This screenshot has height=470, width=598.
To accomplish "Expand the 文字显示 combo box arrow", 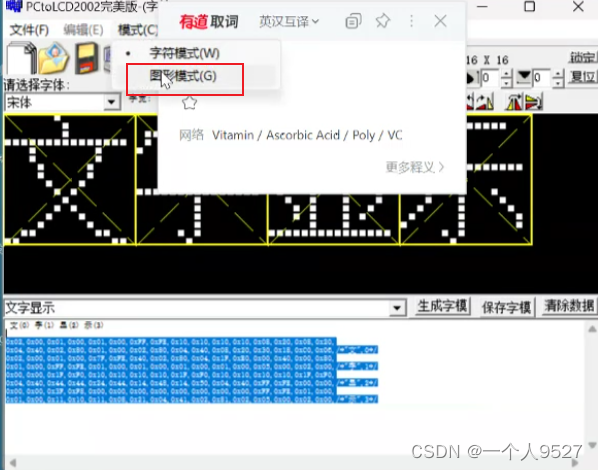I will tap(397, 308).
